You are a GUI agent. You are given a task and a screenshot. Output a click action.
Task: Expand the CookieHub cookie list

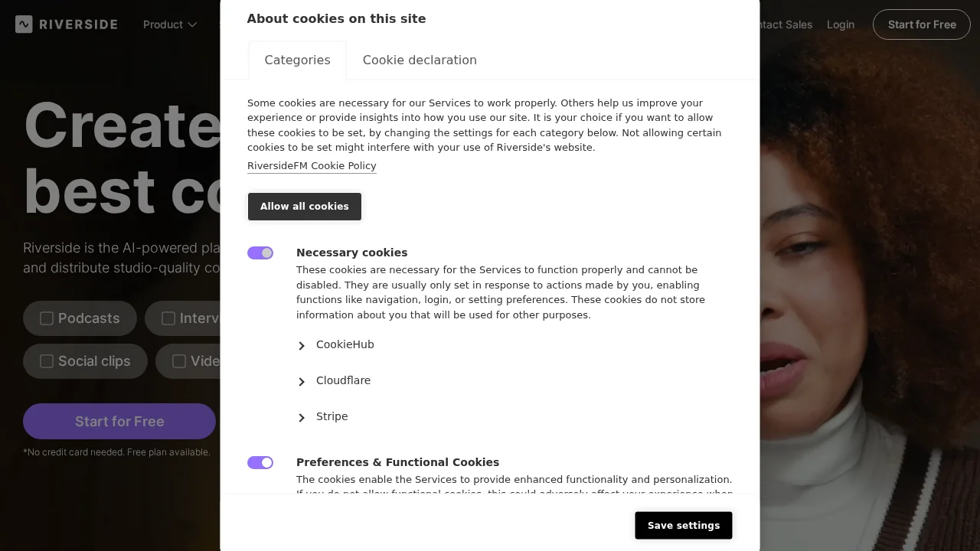pyautogui.click(x=345, y=345)
